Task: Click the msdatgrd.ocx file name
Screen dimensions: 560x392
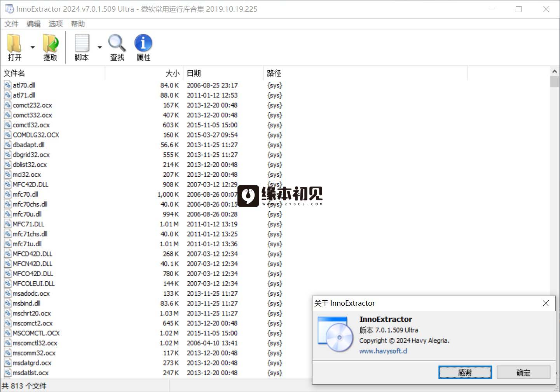Action: click(32, 363)
